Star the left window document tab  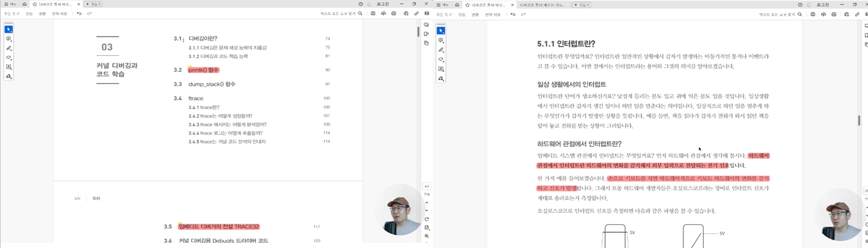pos(35,4)
